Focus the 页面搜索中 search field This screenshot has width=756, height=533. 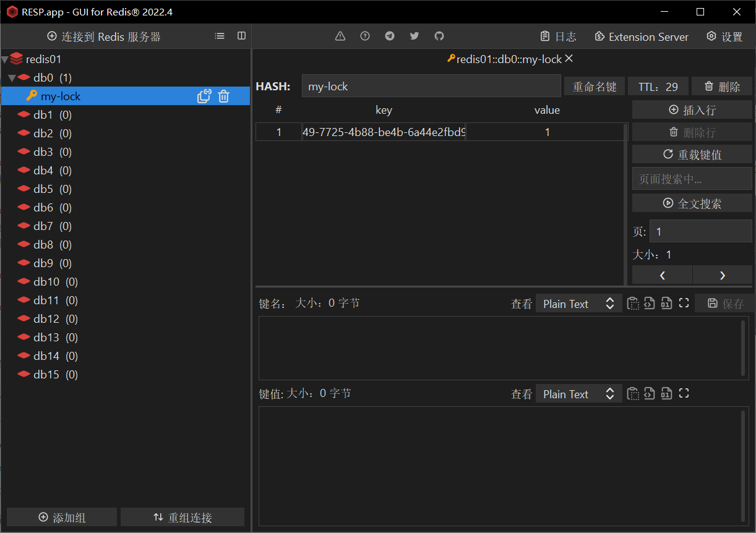pyautogui.click(x=692, y=179)
